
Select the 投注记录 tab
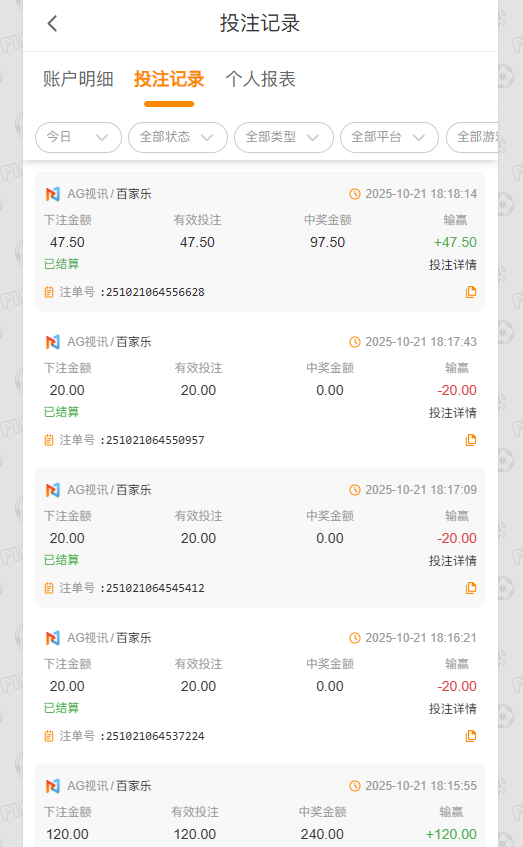pos(169,79)
